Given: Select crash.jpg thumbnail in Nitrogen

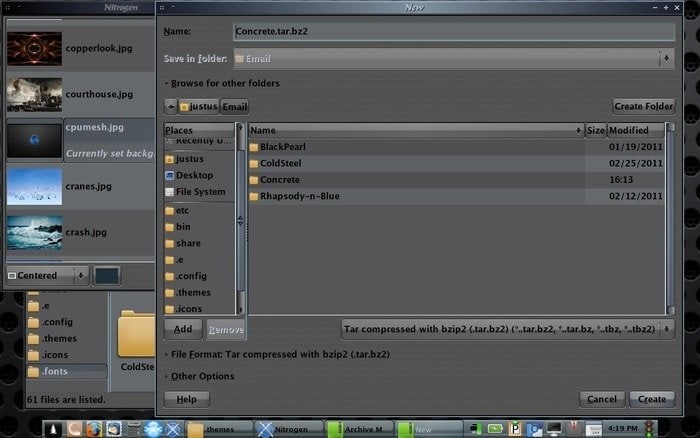Looking at the screenshot, I should [34, 232].
